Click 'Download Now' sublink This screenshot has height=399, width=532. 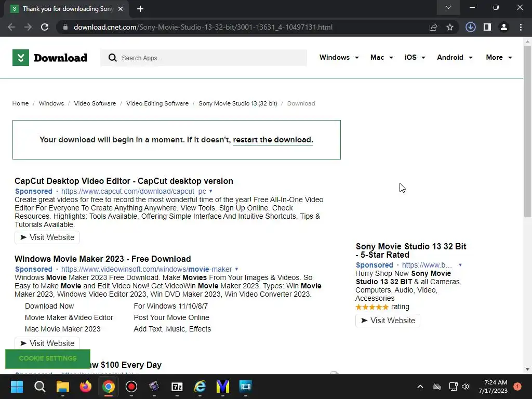click(x=49, y=306)
